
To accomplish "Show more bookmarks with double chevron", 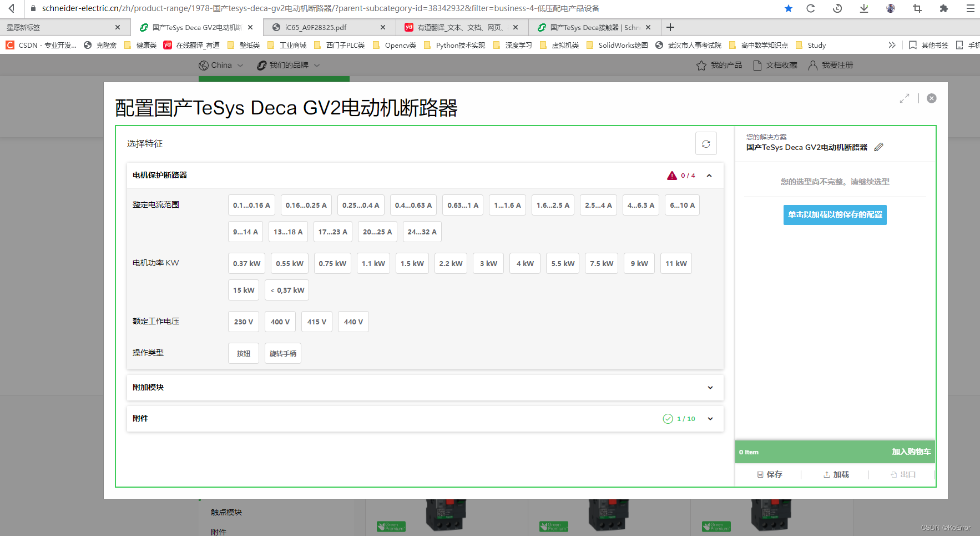I will tap(892, 45).
